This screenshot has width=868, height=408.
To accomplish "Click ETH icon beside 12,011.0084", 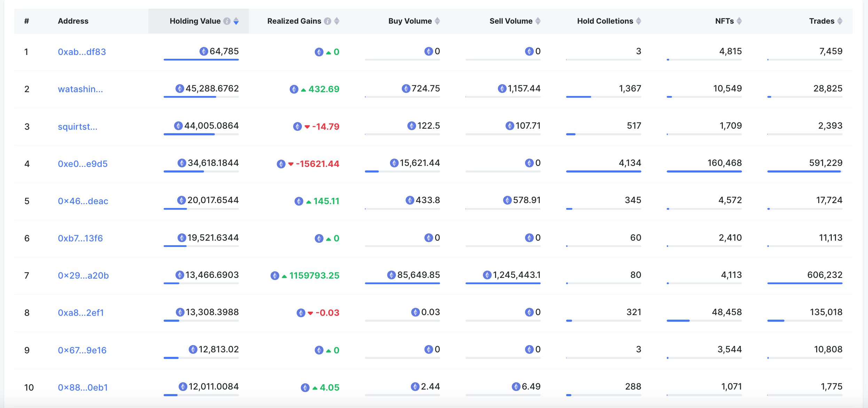I will (183, 387).
